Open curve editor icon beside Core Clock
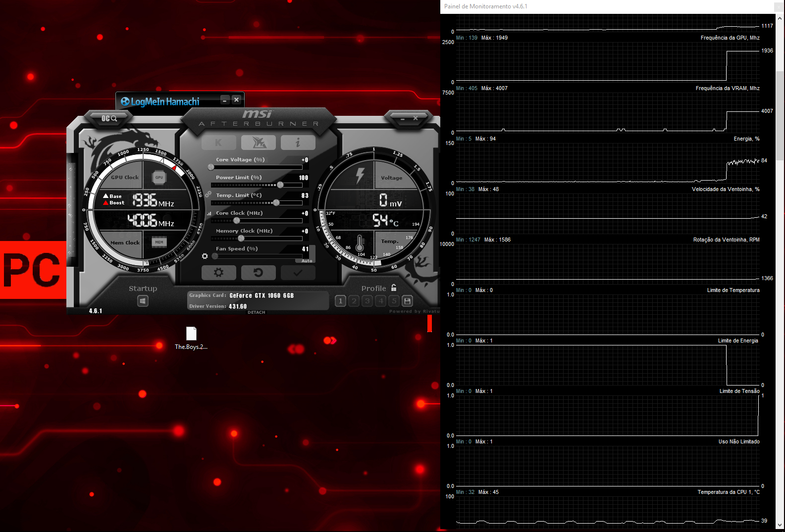Viewport: 785px width, 532px height. (x=209, y=214)
